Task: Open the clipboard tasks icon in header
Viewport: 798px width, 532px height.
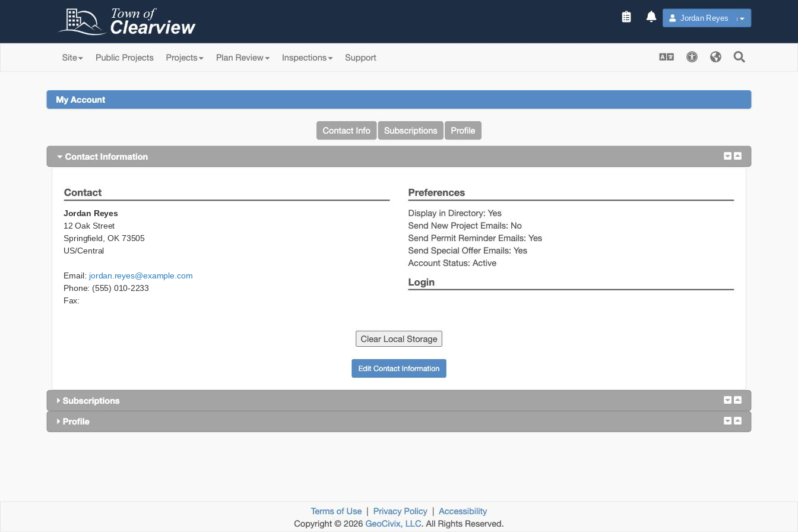Action: 626,17
